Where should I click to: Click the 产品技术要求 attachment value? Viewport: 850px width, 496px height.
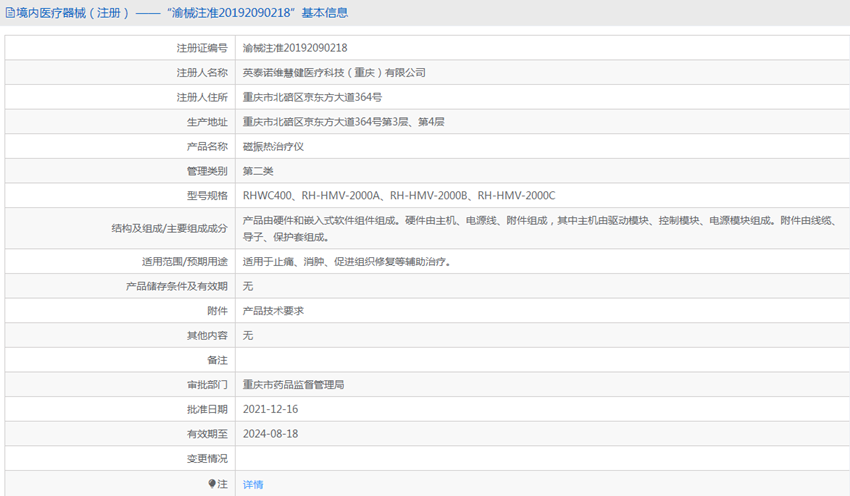tap(273, 311)
